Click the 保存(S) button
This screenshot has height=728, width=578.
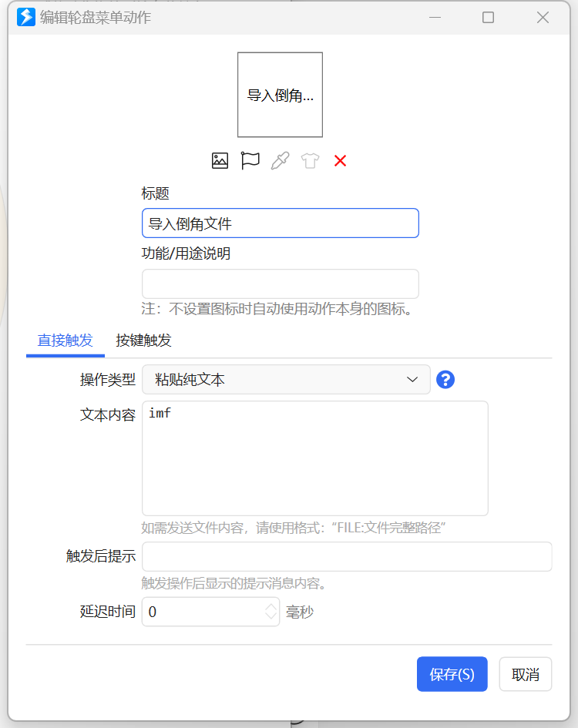(452, 674)
